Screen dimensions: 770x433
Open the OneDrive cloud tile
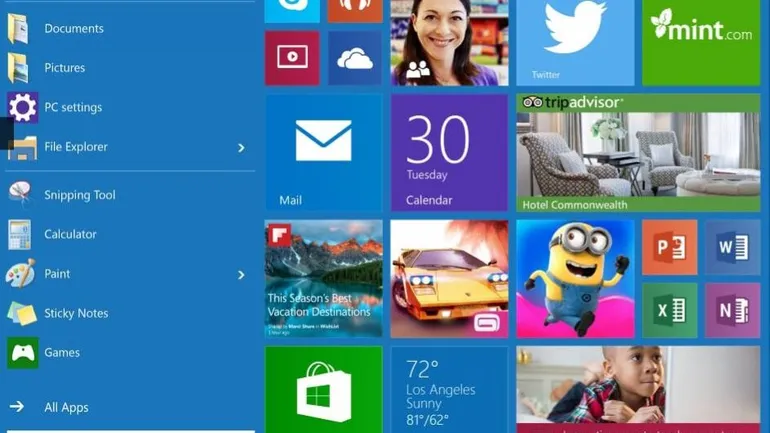[x=355, y=58]
